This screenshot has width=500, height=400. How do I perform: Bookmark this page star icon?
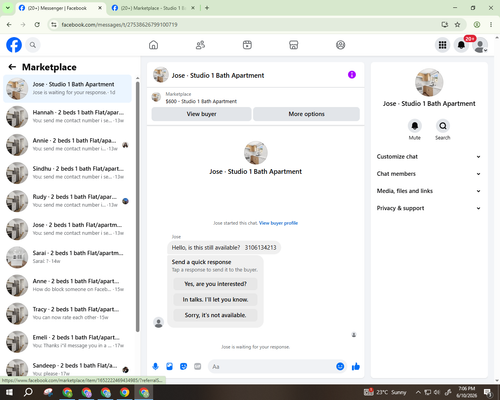[457, 24]
